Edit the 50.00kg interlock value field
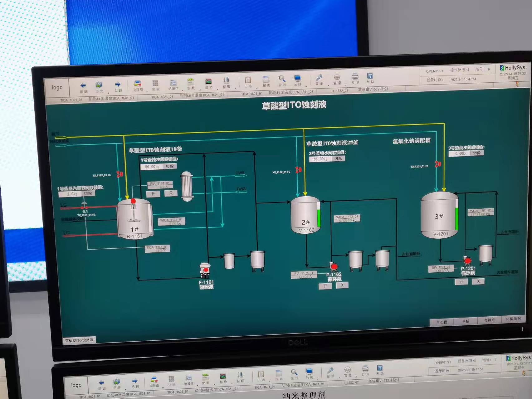The image size is (532, 399). tap(152, 167)
